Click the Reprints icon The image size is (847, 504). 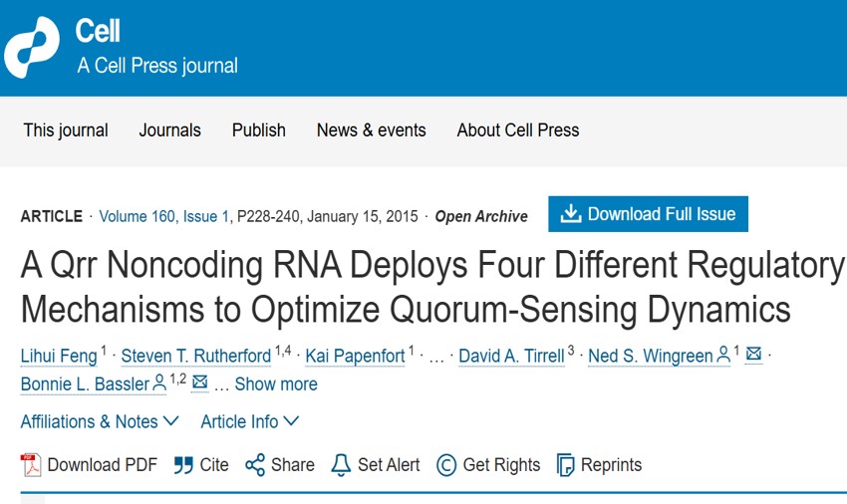(x=565, y=465)
